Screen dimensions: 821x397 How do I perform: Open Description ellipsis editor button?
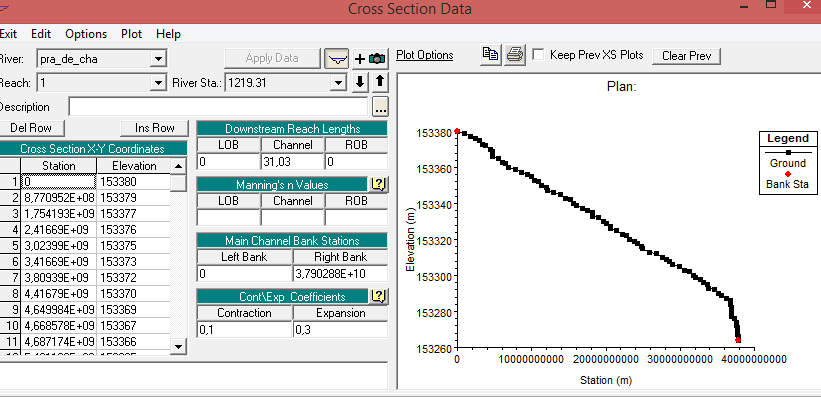[x=380, y=107]
